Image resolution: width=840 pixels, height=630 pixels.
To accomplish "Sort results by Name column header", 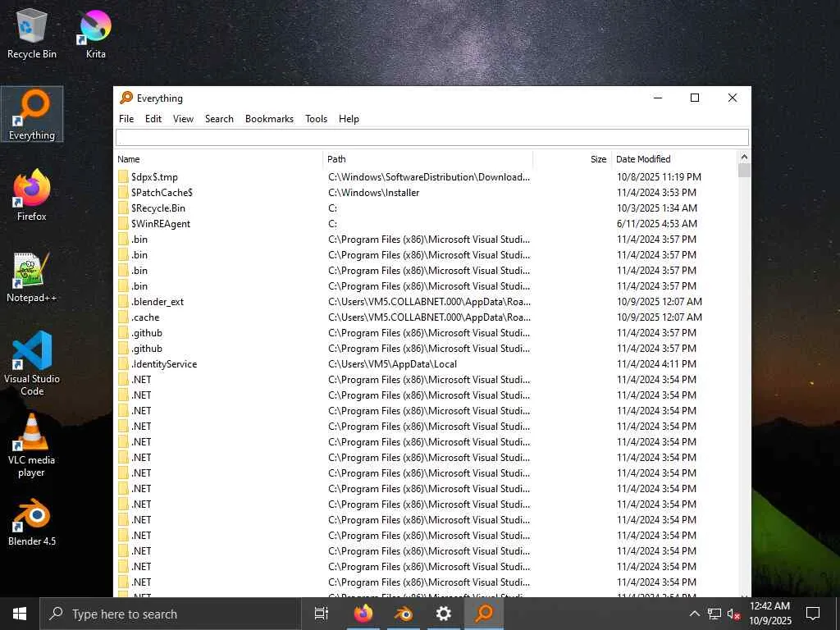I will click(x=218, y=159).
